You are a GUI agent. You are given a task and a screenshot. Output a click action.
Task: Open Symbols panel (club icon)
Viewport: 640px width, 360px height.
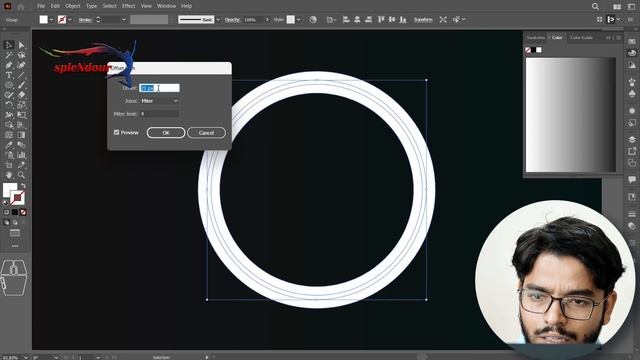point(632,94)
